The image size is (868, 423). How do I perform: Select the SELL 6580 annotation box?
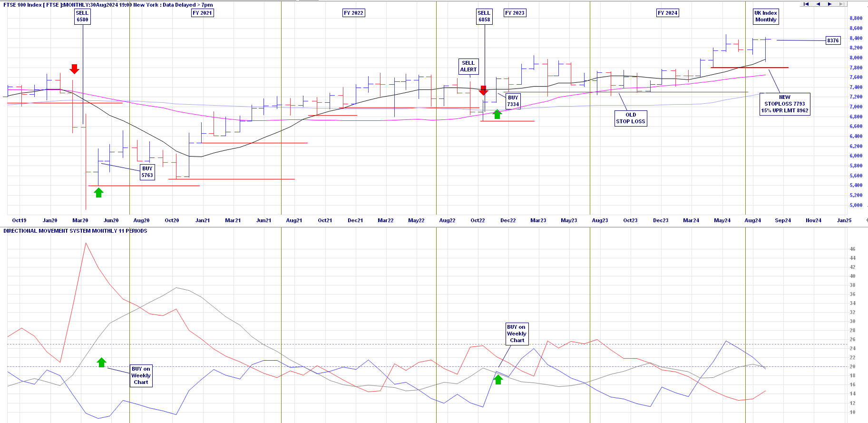click(82, 17)
